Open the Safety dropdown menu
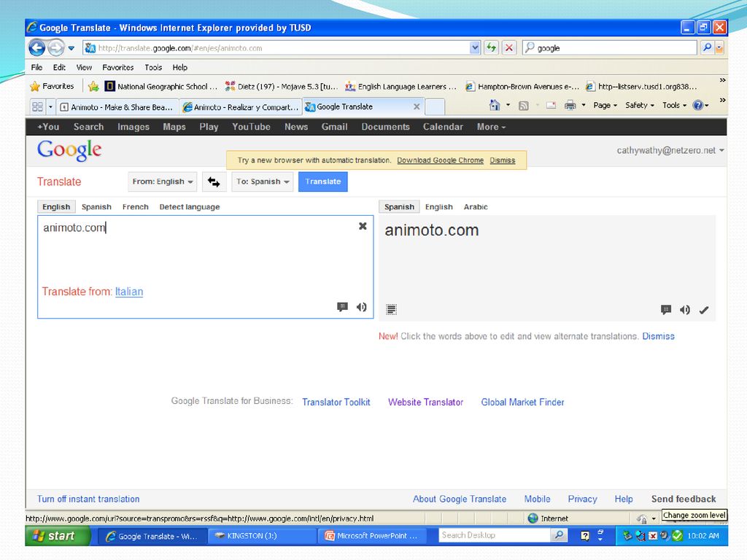747x560 pixels. coord(640,105)
